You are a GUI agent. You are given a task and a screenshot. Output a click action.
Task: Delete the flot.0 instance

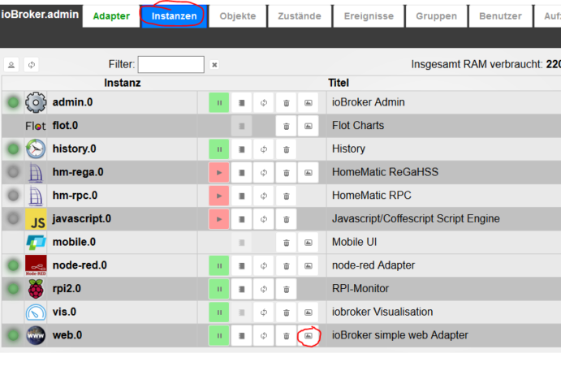(287, 126)
